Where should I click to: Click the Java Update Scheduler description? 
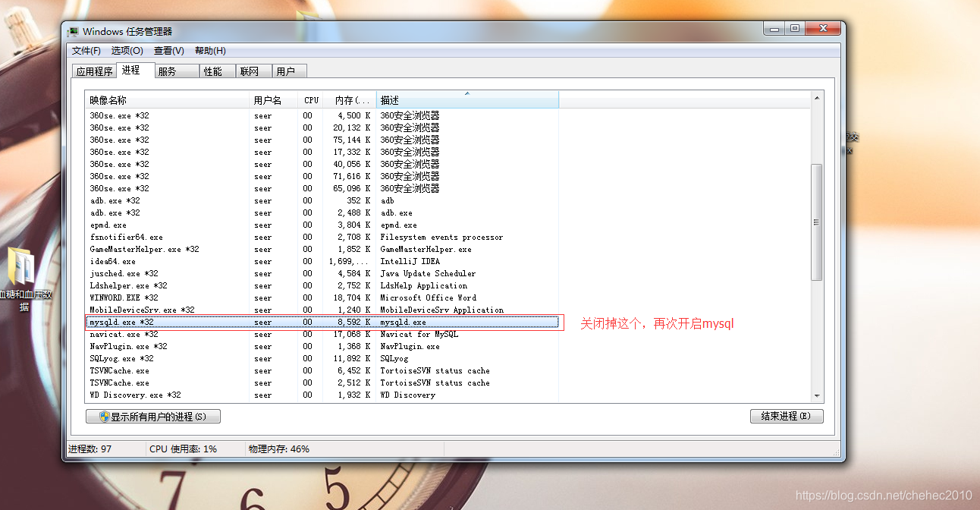point(429,273)
